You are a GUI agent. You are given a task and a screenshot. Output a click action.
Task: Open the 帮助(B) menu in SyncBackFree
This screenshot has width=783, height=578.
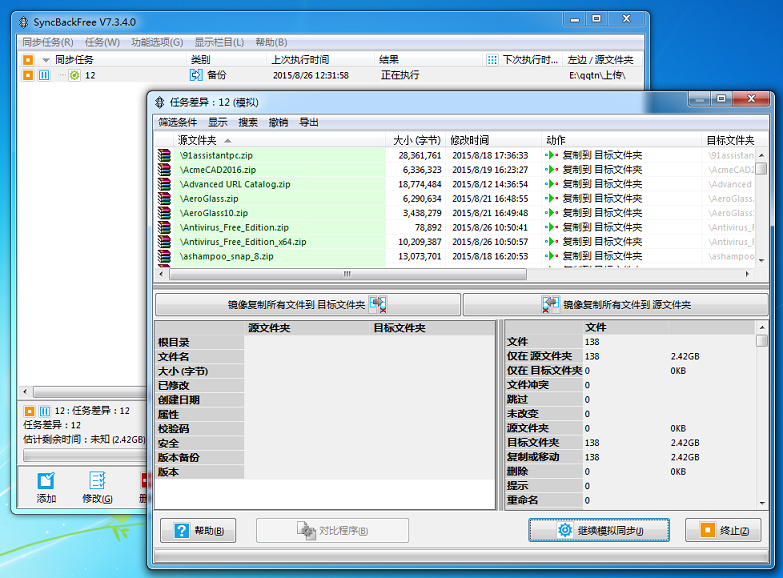point(271,42)
